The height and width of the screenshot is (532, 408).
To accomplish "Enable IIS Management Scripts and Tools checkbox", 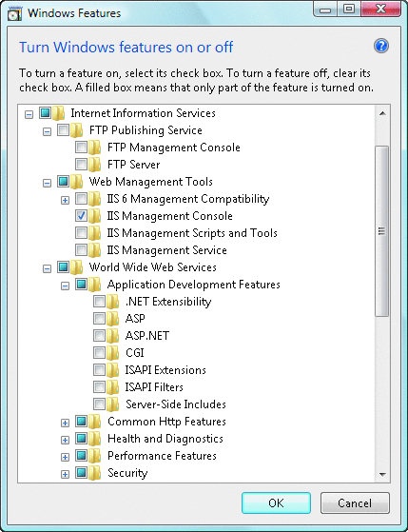I will tap(81, 232).
